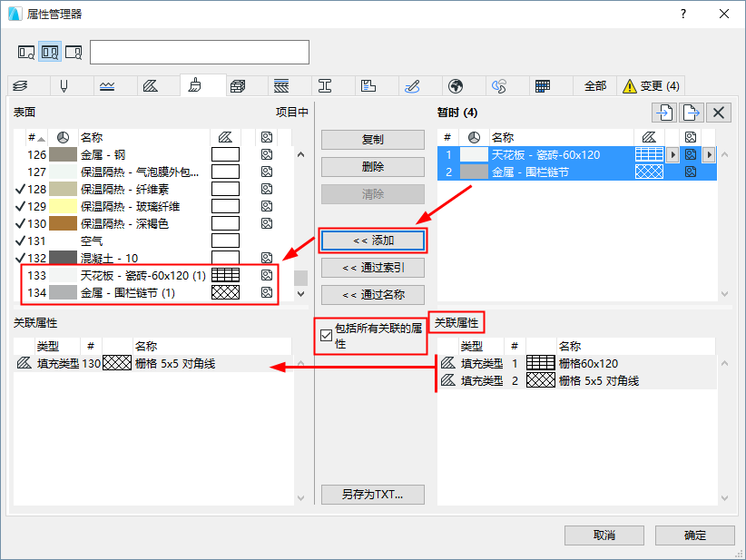Image resolution: width=746 pixels, height=560 pixels.
Task: Click the left list texture column header
Action: tap(267, 137)
